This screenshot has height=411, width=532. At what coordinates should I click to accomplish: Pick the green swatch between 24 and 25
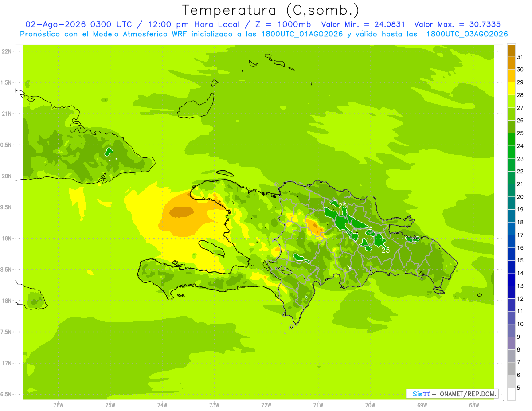[511, 139]
